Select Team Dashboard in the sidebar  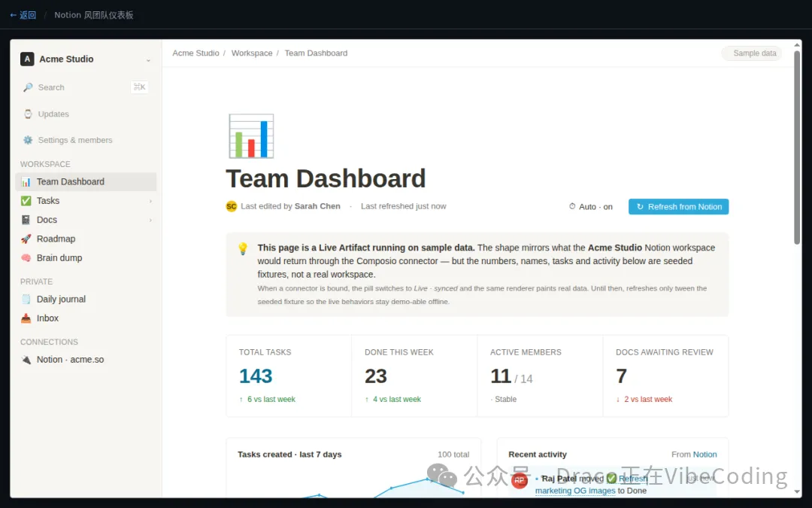(x=86, y=181)
